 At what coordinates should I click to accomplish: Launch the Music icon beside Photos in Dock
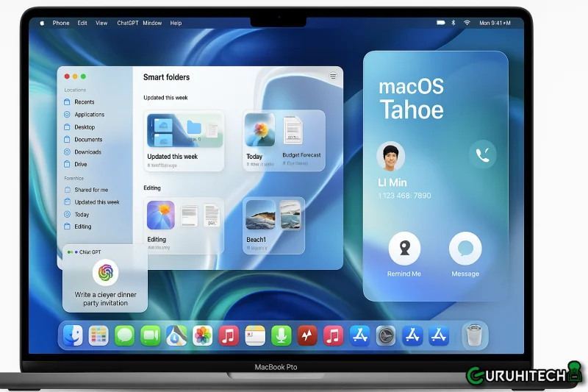[229, 335]
